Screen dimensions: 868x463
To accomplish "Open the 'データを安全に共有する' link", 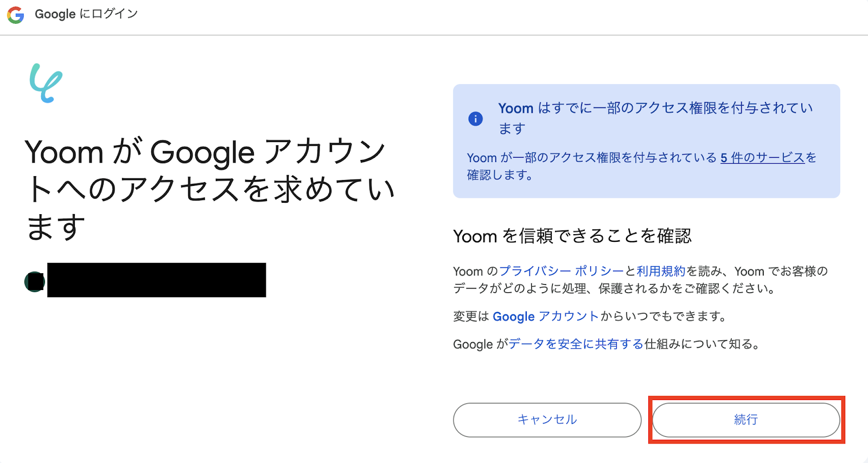I will 576,344.
